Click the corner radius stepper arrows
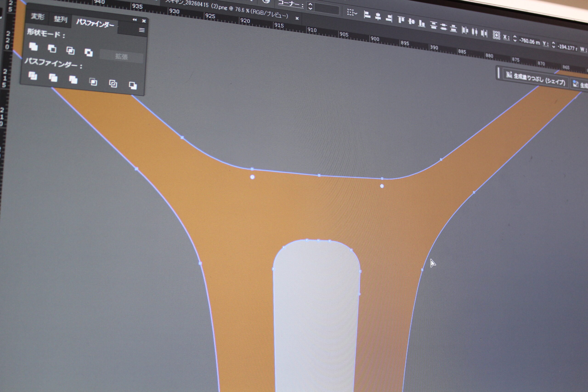 (310, 6)
